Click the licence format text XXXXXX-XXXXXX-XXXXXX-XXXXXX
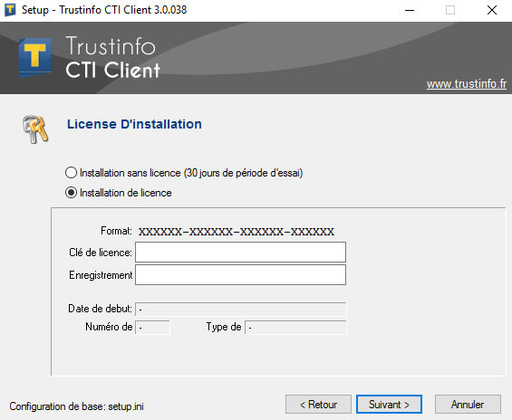The width and height of the screenshot is (512, 420). point(237,232)
